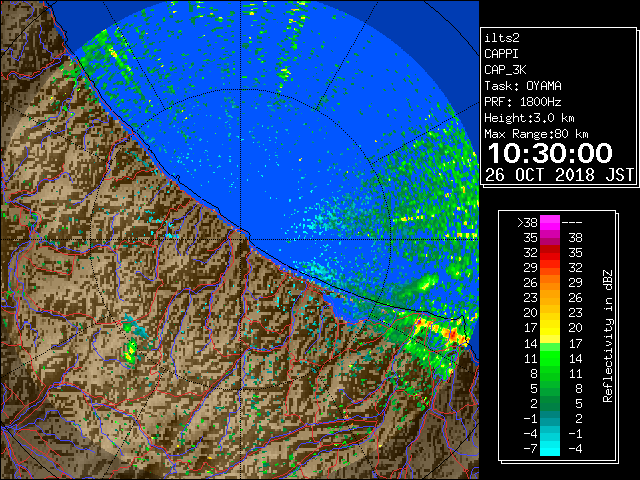Screen dimensions: 640x480
Task: Click the large 10:30:00 timestamp
Action: tap(550, 153)
